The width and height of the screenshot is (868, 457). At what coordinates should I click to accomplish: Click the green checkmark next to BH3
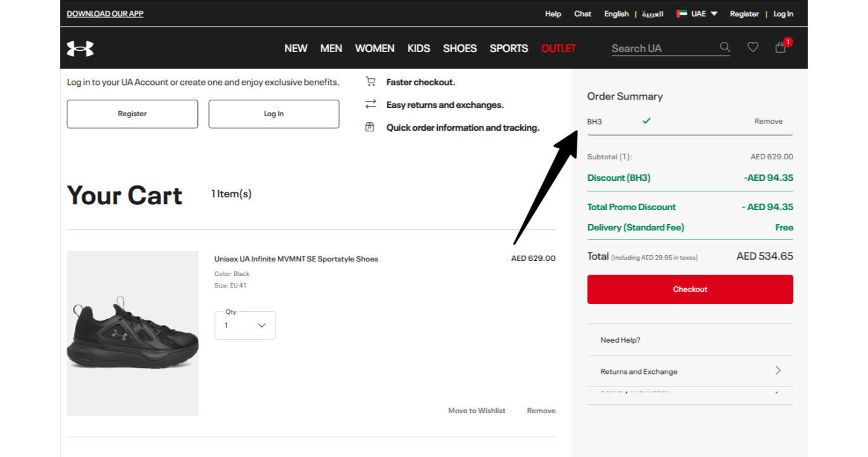(x=647, y=121)
